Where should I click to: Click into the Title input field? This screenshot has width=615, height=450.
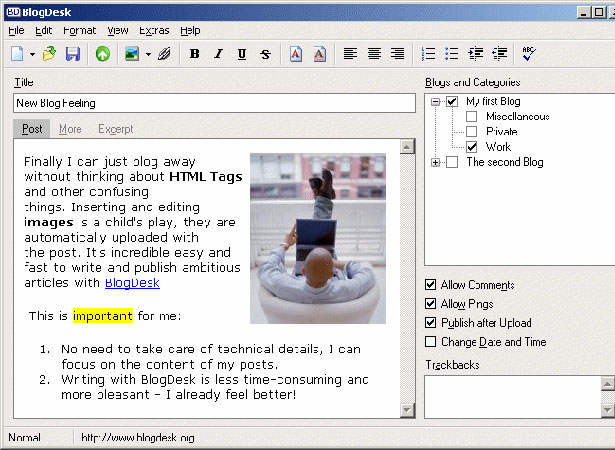pyautogui.click(x=214, y=103)
